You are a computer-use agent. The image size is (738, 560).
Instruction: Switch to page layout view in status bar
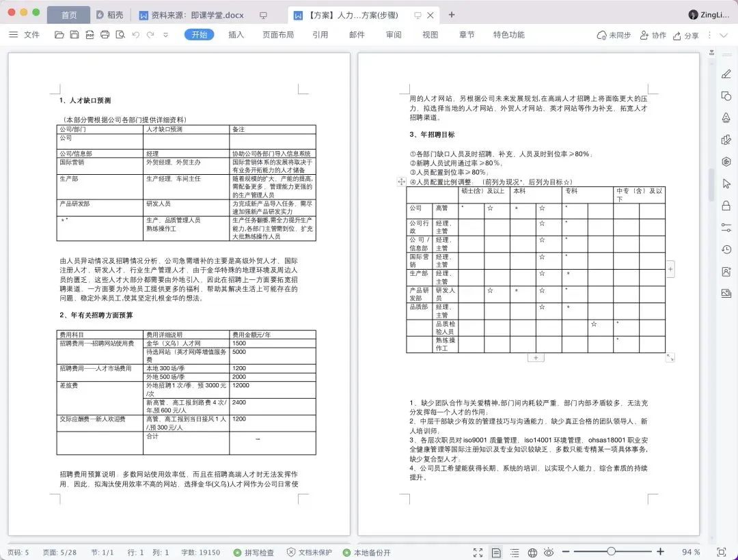[x=496, y=552]
